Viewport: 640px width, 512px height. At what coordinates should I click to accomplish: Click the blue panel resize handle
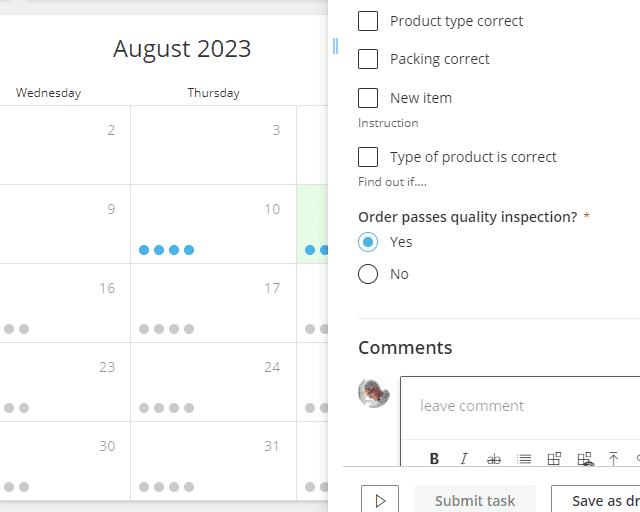(336, 46)
